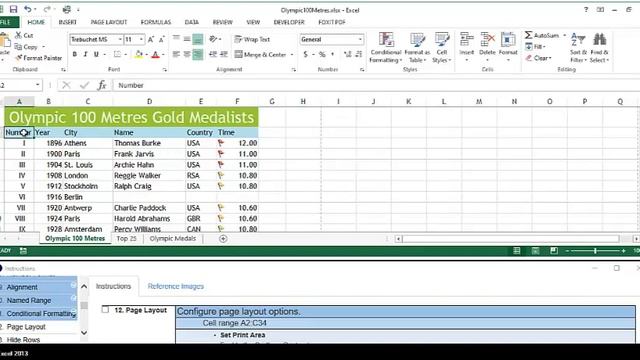Check the 12. Page Layout task checkbox
Image resolution: width=640 pixels, height=360 pixels.
105,310
